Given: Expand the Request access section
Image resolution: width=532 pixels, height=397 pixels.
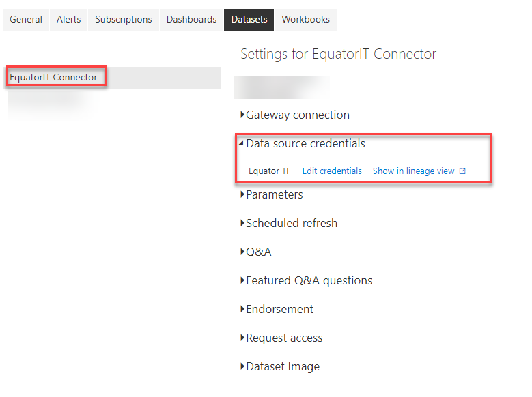Looking at the screenshot, I should (284, 338).
